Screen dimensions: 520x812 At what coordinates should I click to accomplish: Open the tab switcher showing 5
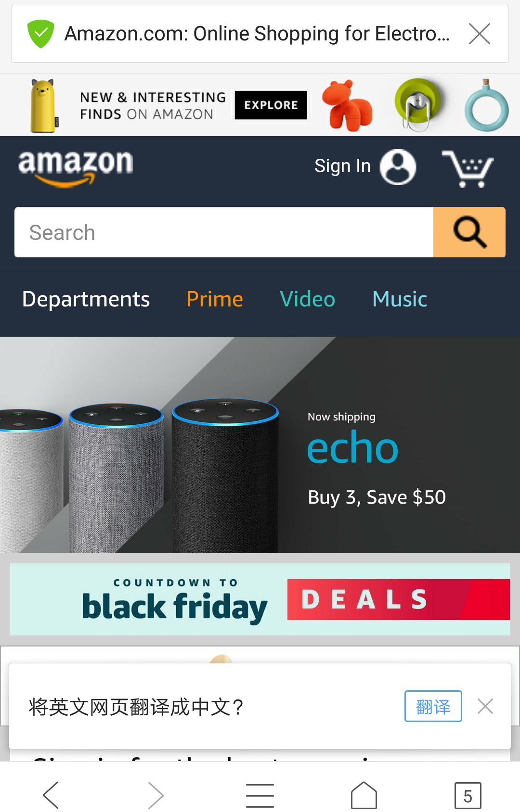click(468, 796)
